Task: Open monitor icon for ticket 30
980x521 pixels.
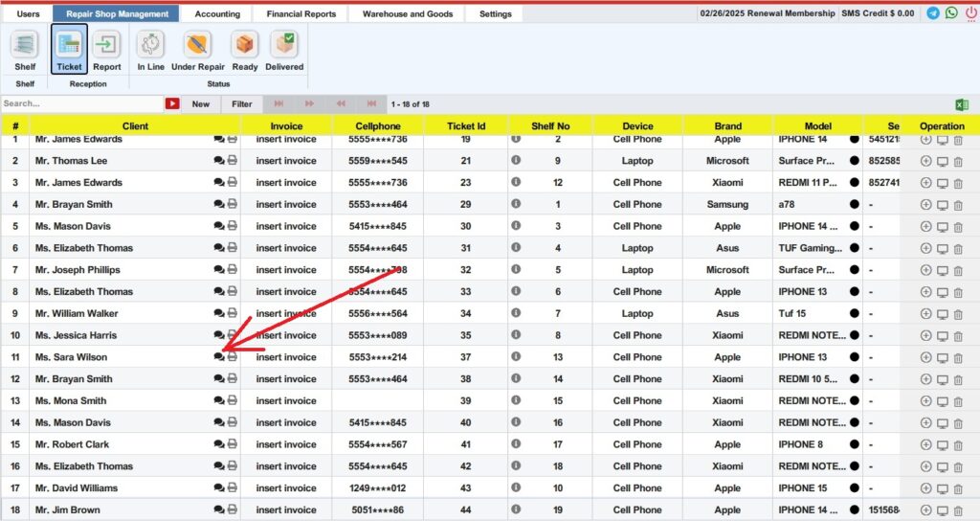Action: click(x=943, y=226)
